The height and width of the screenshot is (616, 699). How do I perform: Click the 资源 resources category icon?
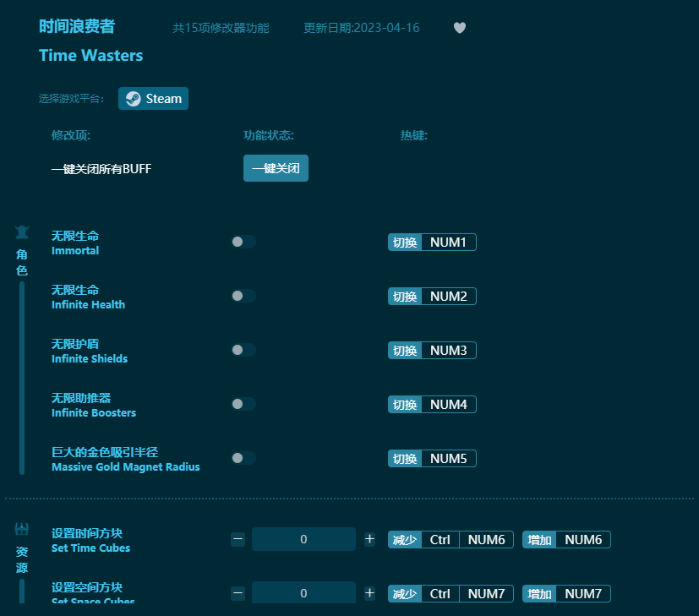pos(21,528)
